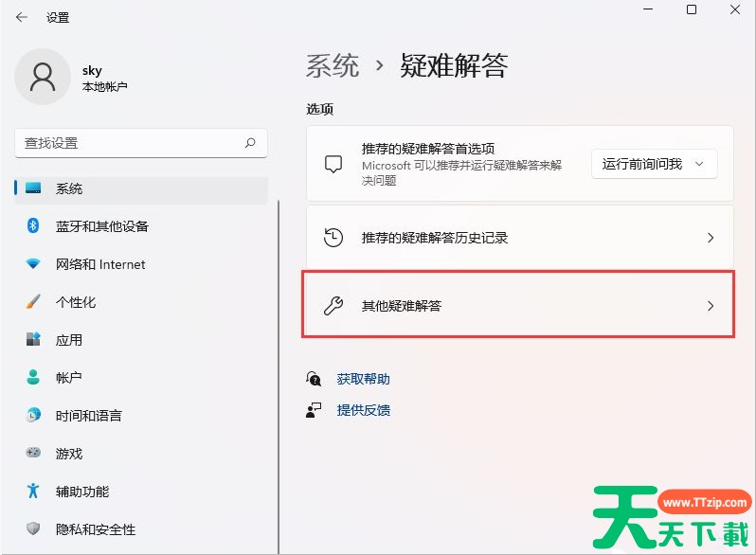Click the Microsoft 可以推荐并运行疑难解答 description
Screen dimensions: 756x555
[x=461, y=173]
